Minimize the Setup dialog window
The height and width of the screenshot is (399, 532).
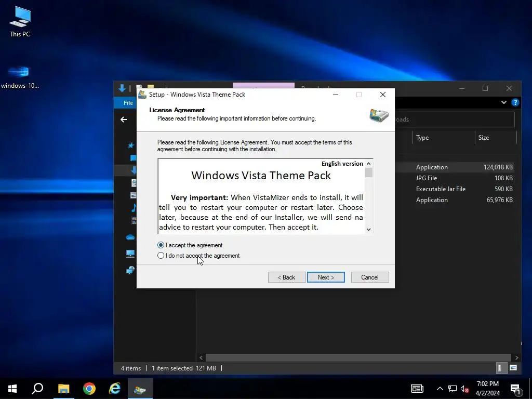[x=336, y=95]
